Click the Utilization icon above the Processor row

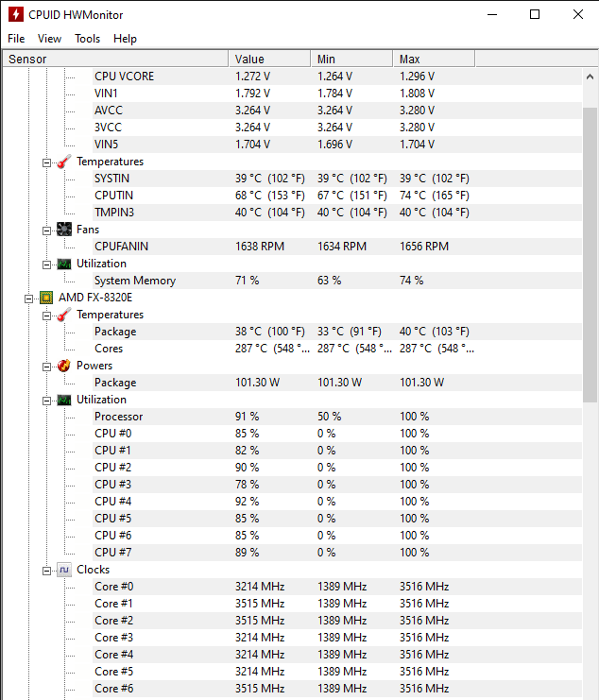click(64, 400)
